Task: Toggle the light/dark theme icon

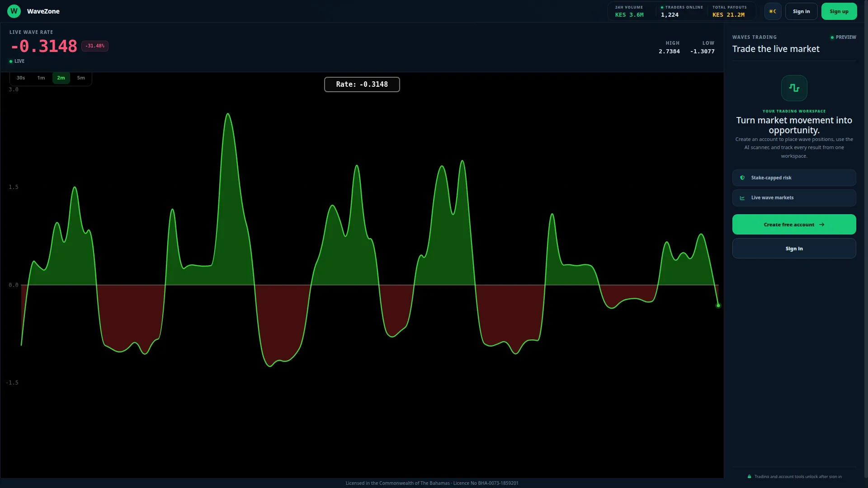Action: [x=773, y=11]
